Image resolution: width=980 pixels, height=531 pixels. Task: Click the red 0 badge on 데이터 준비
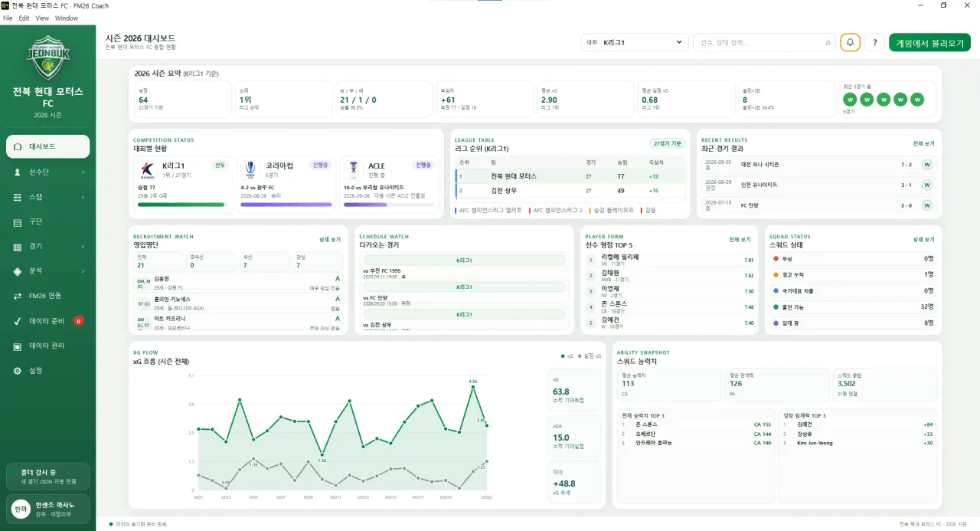pyautogui.click(x=78, y=321)
